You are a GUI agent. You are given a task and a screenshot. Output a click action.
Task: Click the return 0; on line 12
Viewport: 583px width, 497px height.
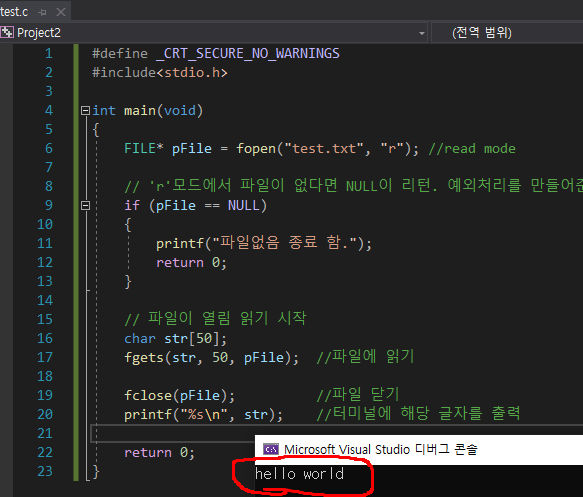tap(191, 263)
